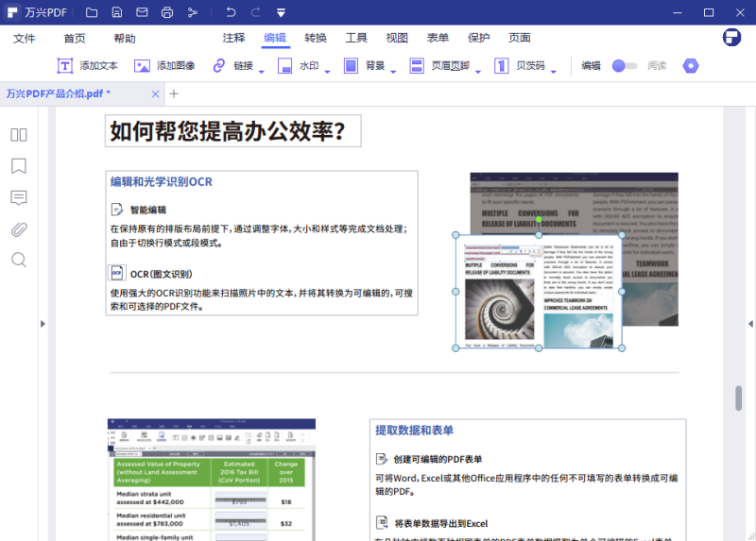Click the 链接 link tool icon
Image resolution: width=756 pixels, height=541 pixels.
[219, 65]
